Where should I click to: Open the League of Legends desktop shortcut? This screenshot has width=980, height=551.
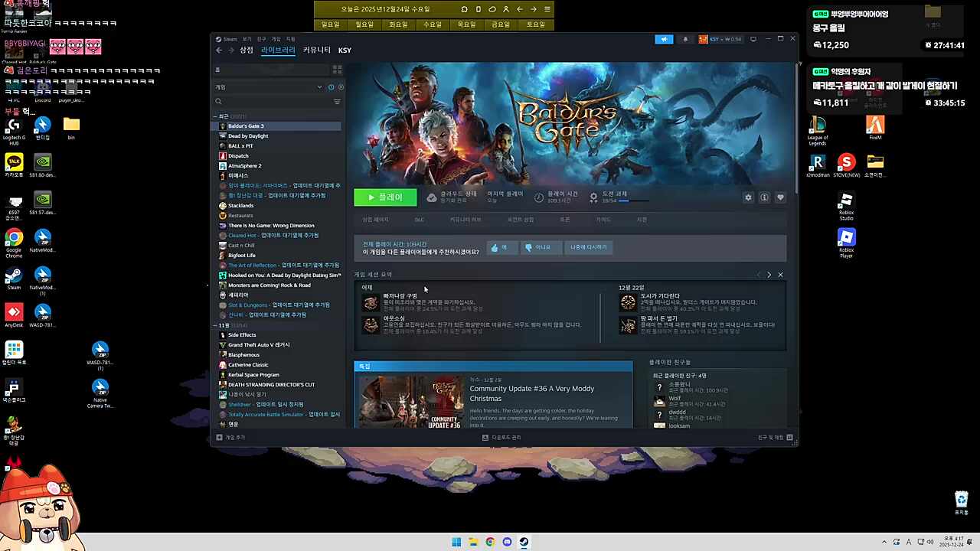pyautogui.click(x=817, y=130)
